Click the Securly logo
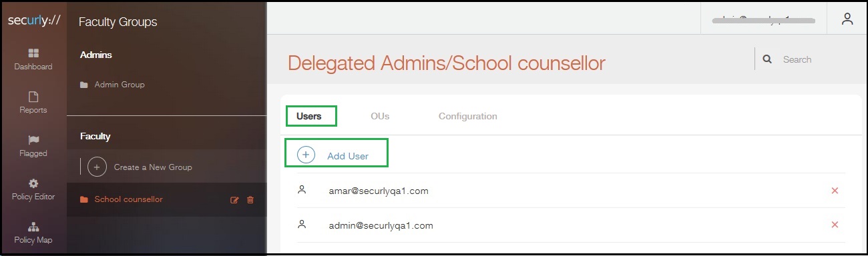This screenshot has width=868, height=256. (33, 20)
